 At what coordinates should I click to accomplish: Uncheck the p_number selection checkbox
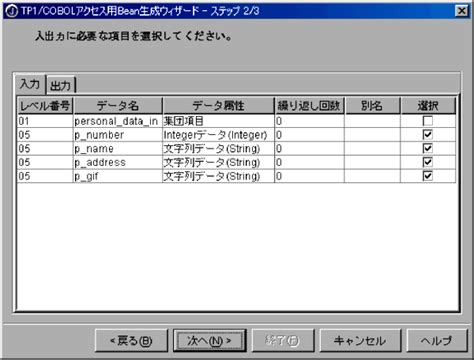(428, 135)
